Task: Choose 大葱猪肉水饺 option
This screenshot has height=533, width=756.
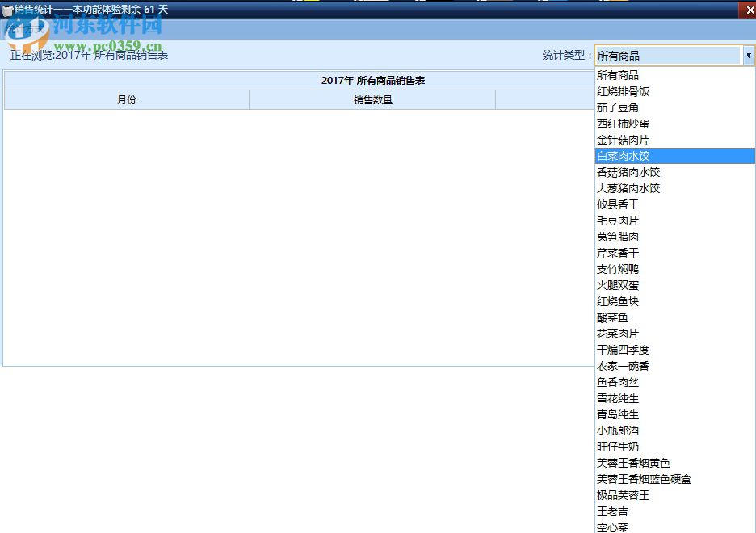Action: [675, 188]
